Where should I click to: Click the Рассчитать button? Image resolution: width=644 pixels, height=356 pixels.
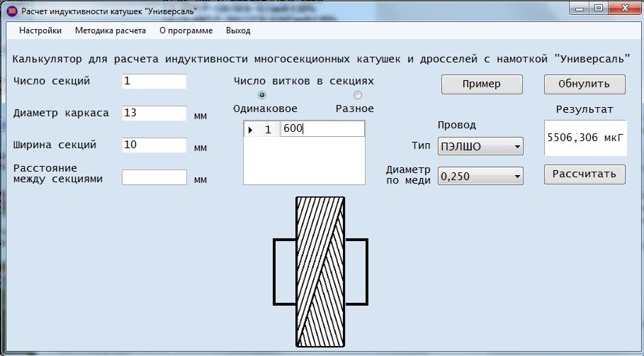coord(584,174)
